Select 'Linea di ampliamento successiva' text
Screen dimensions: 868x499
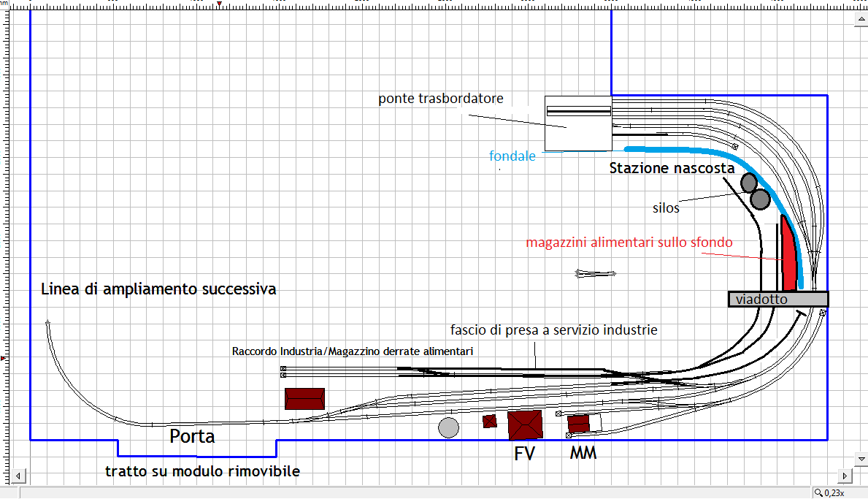click(x=158, y=289)
